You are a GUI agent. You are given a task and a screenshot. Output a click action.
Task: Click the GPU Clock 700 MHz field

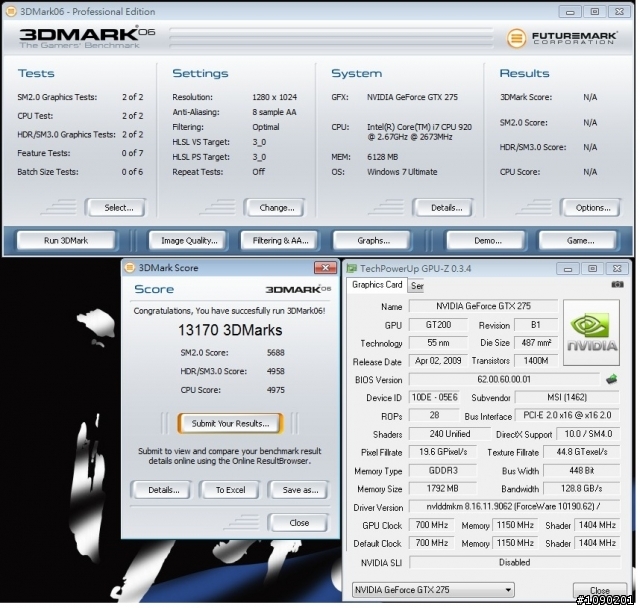[431, 525]
